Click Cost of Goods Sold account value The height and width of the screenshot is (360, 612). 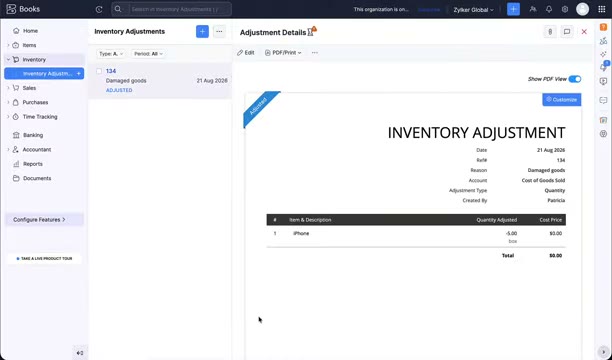tap(543, 180)
